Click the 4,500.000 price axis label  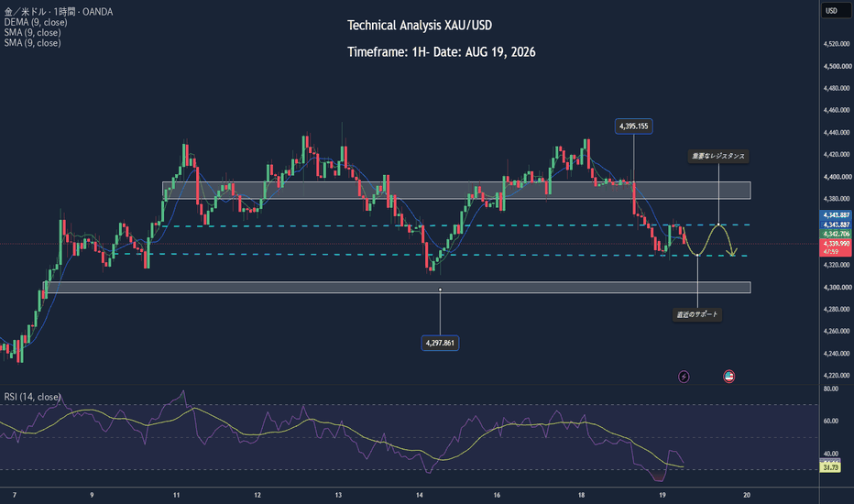coord(836,67)
